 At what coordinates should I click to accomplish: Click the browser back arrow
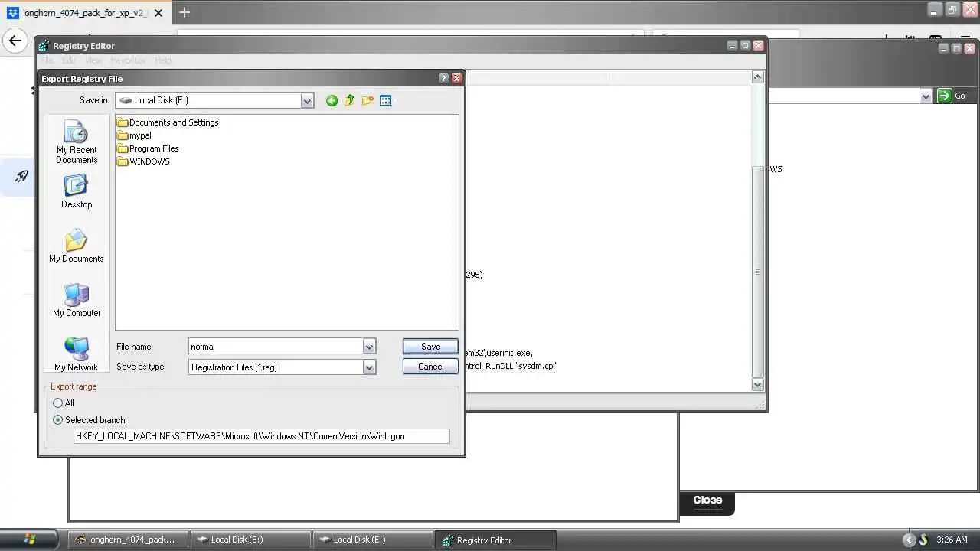(x=15, y=41)
